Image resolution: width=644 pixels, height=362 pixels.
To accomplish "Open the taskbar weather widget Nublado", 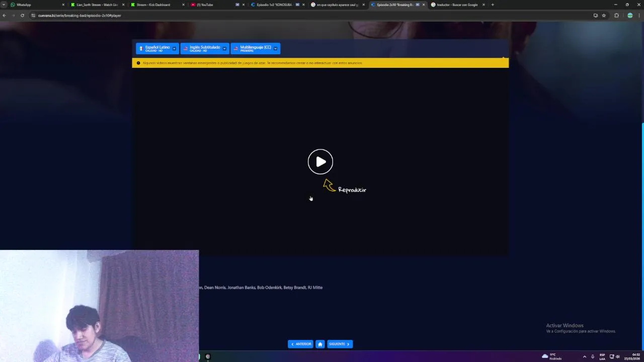I will 552,356.
